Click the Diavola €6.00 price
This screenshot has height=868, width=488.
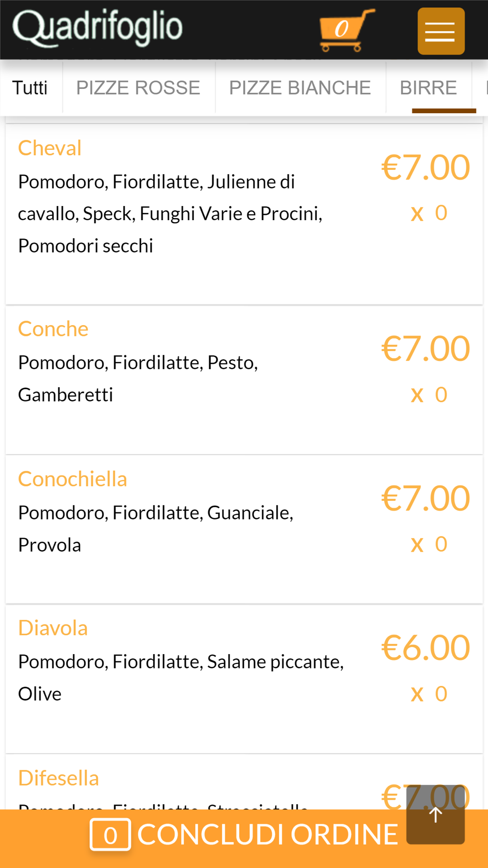pos(426,648)
